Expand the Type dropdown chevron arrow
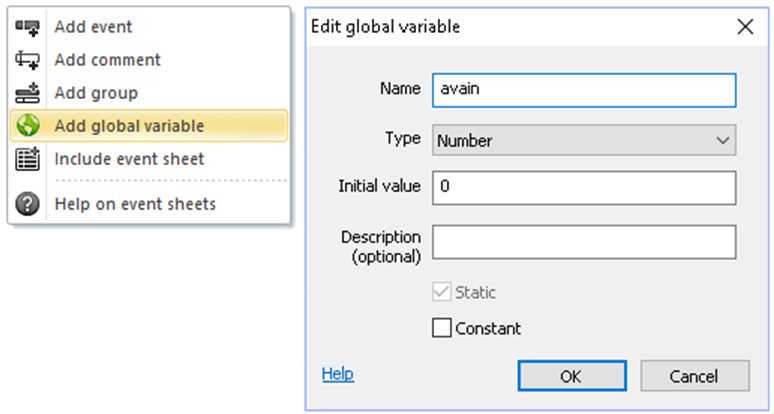The image size is (774, 414). 723,141
